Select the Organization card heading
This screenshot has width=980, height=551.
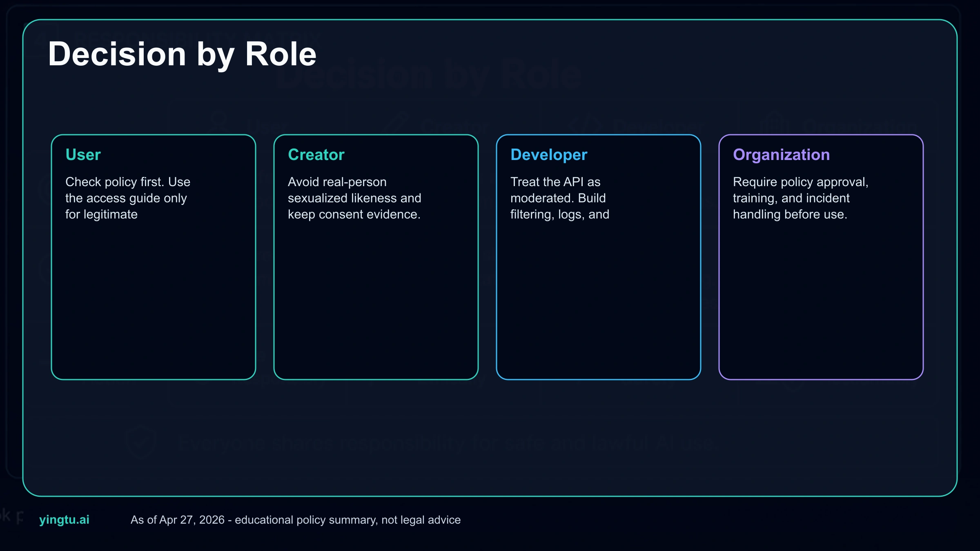click(x=781, y=155)
